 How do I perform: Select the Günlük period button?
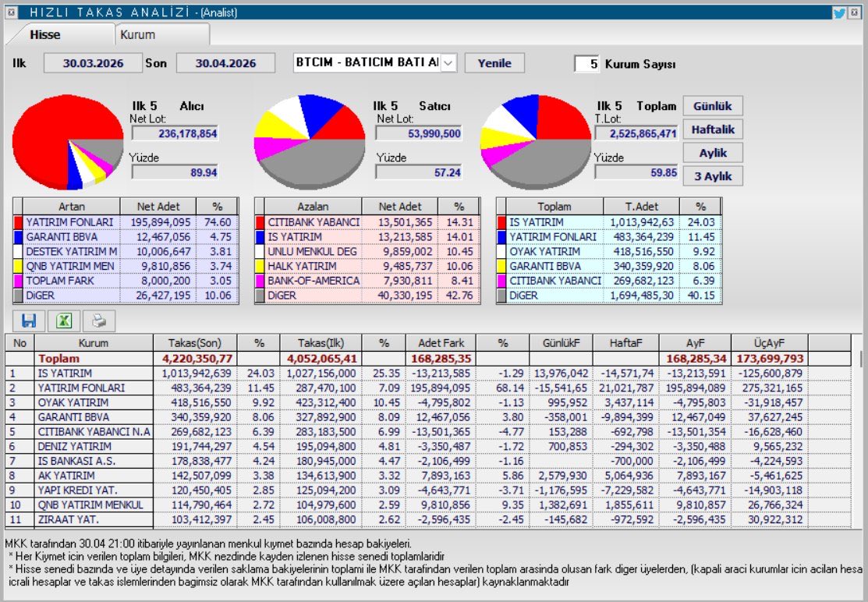coord(713,106)
